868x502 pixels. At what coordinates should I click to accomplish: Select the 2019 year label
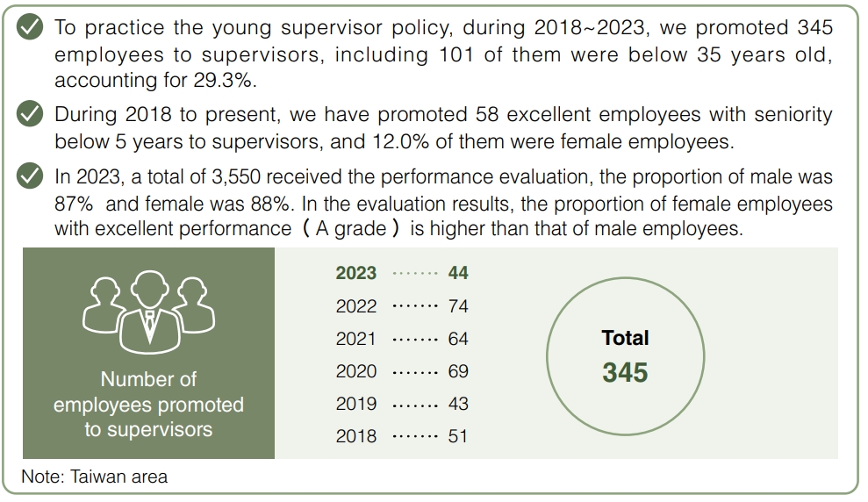[x=355, y=404]
